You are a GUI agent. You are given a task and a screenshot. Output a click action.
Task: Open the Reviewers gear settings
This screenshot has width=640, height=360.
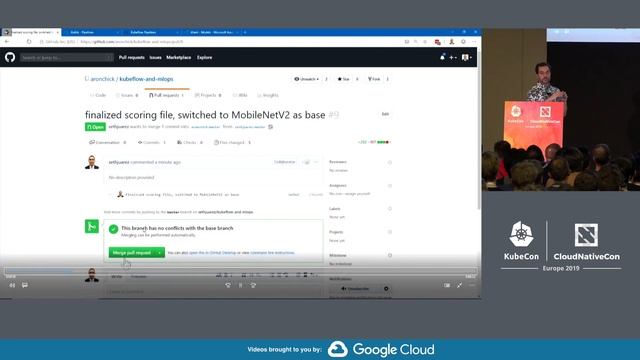[x=390, y=162]
